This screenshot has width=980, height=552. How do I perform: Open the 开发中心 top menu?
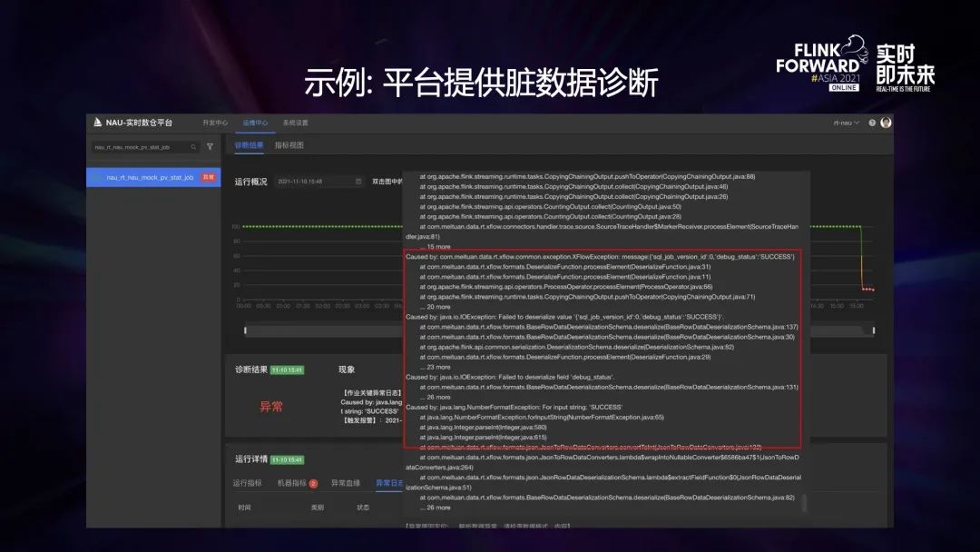215,123
